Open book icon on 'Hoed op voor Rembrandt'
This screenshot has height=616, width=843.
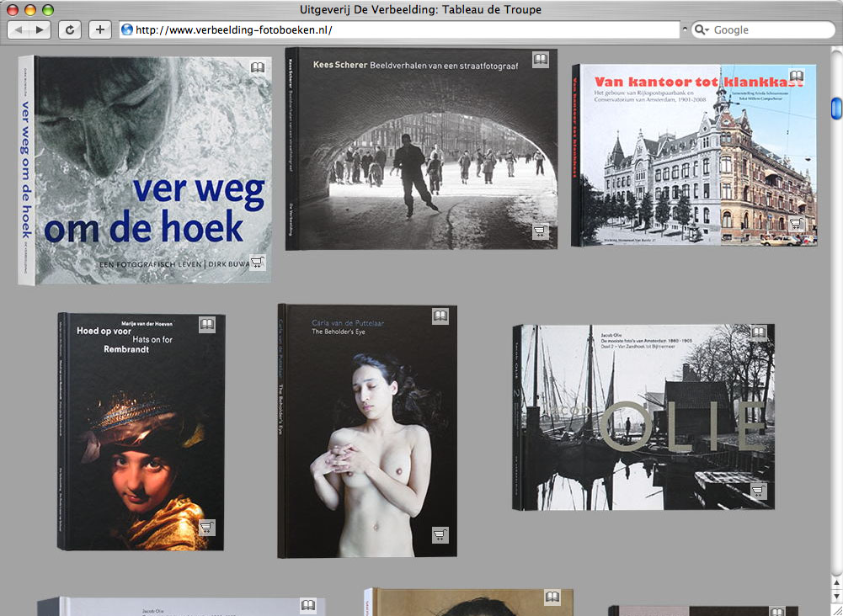point(207,324)
